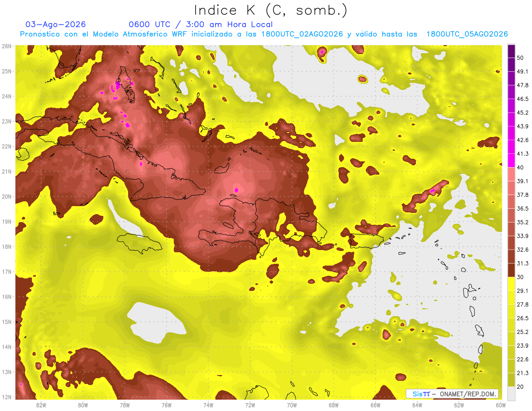Image resolution: width=532 pixels, height=411 pixels.
Task: Click the longitude label "74W"
Action: coord(208,405)
